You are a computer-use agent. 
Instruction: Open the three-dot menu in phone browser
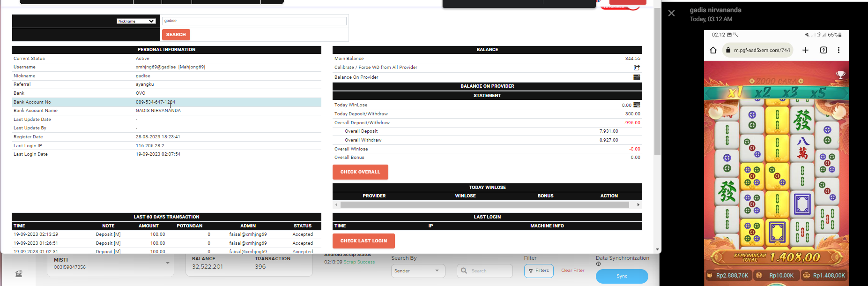[838, 50]
